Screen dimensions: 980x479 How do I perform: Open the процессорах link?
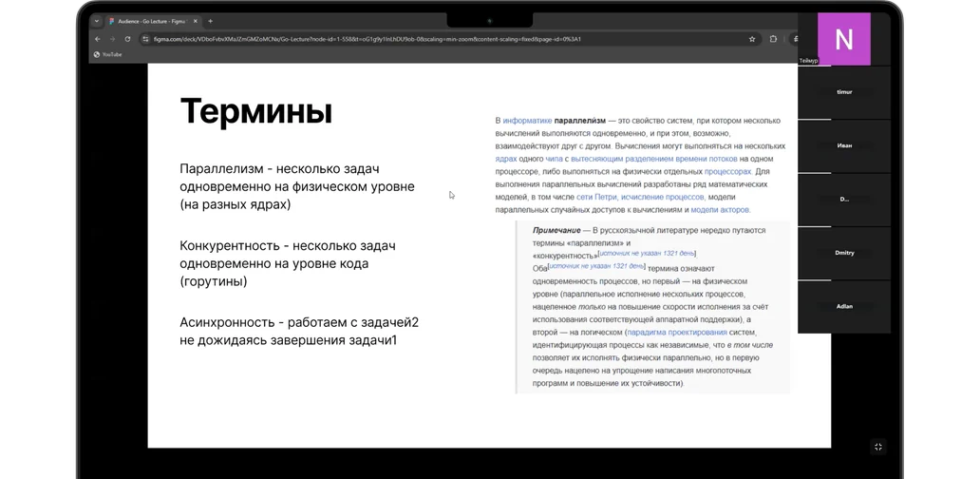point(727,171)
